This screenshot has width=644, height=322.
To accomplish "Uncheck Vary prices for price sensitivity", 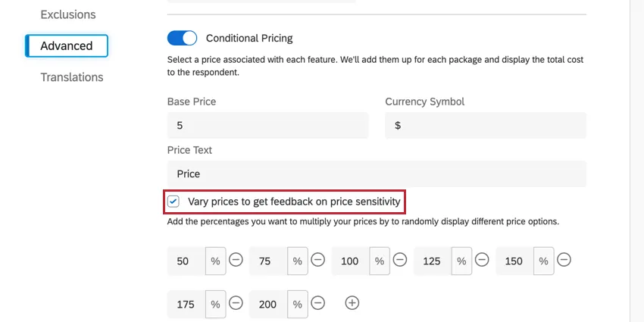I will pyautogui.click(x=174, y=202).
